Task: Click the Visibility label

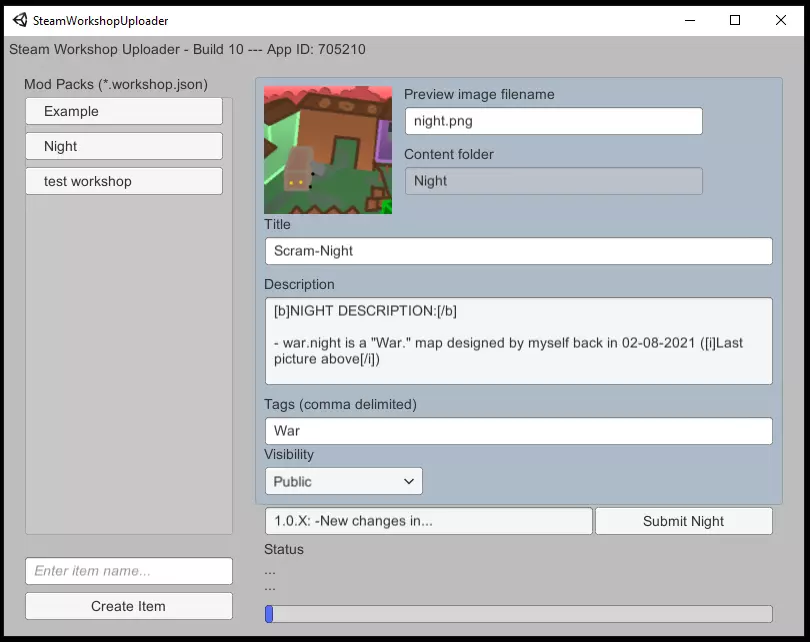Action: coord(289,455)
